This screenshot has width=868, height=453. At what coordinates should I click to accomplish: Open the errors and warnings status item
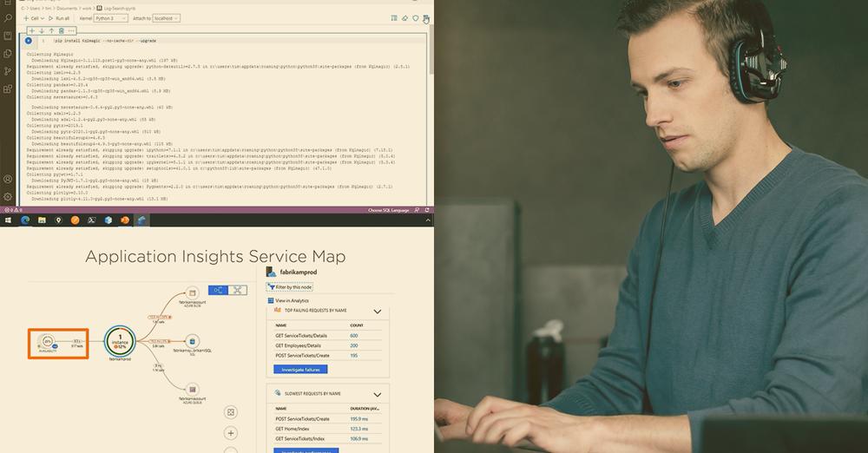[13, 210]
